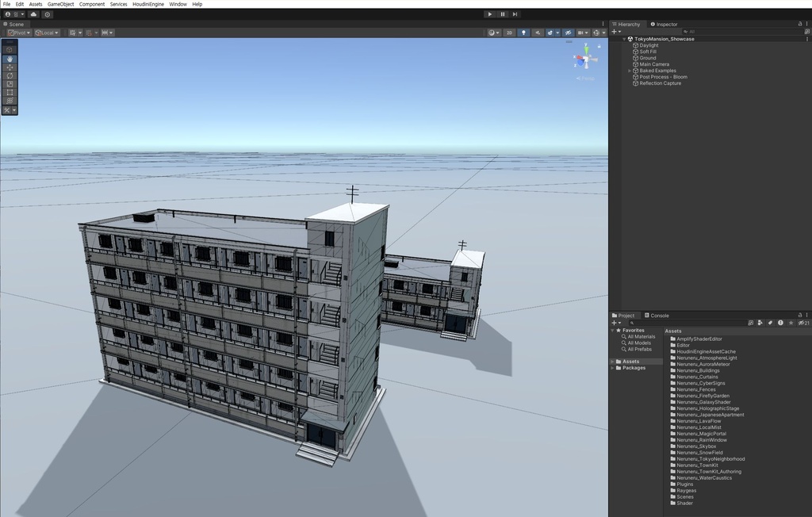Open the custom editor tools wrench icon
812x517 pixels.
coord(6,110)
